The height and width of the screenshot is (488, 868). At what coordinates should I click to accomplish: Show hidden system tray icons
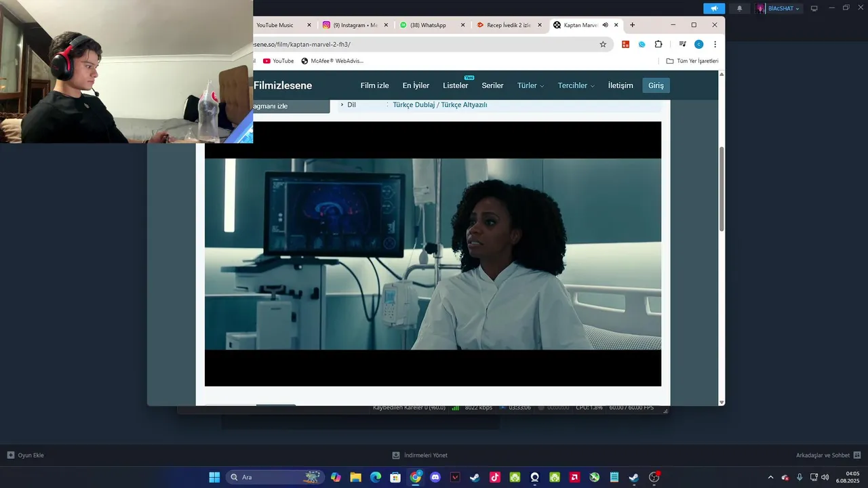770,477
